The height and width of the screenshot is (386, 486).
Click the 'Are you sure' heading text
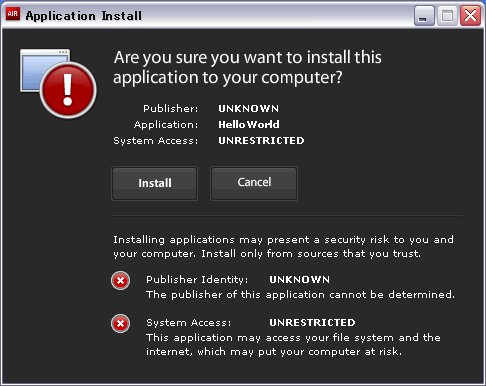click(x=247, y=67)
